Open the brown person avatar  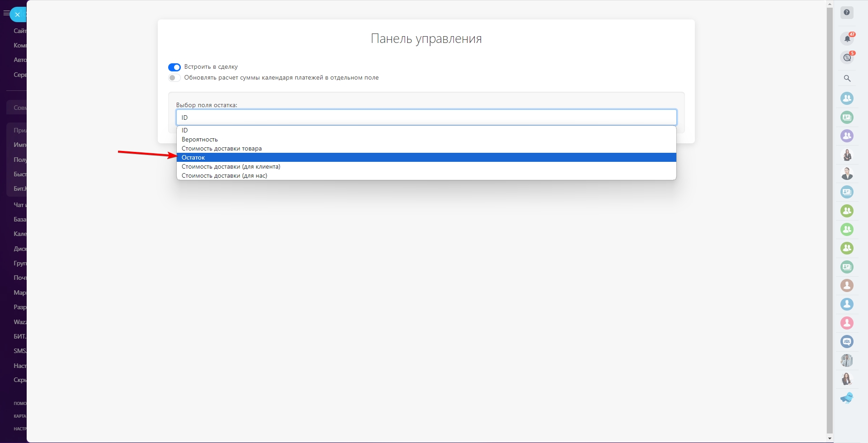tap(847, 285)
